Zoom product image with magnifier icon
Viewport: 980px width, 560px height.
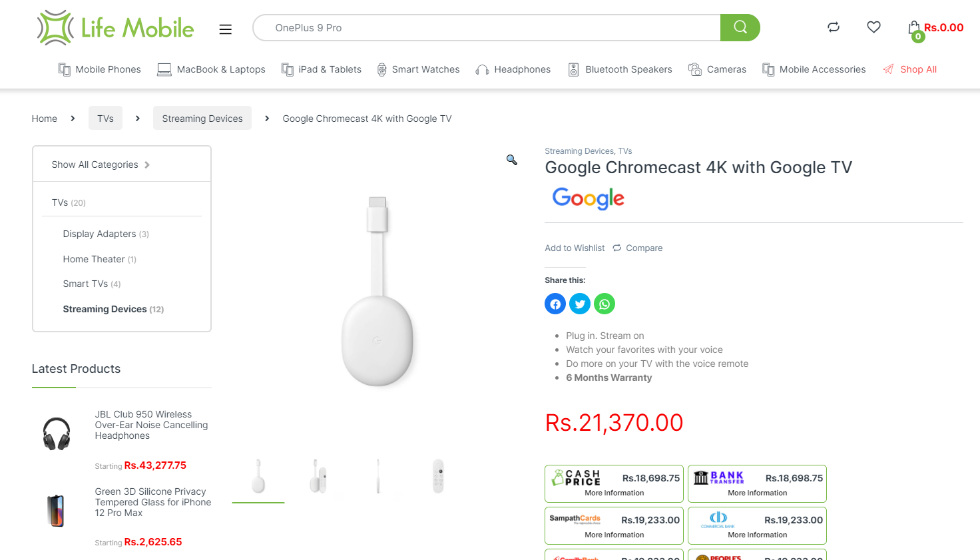point(512,160)
